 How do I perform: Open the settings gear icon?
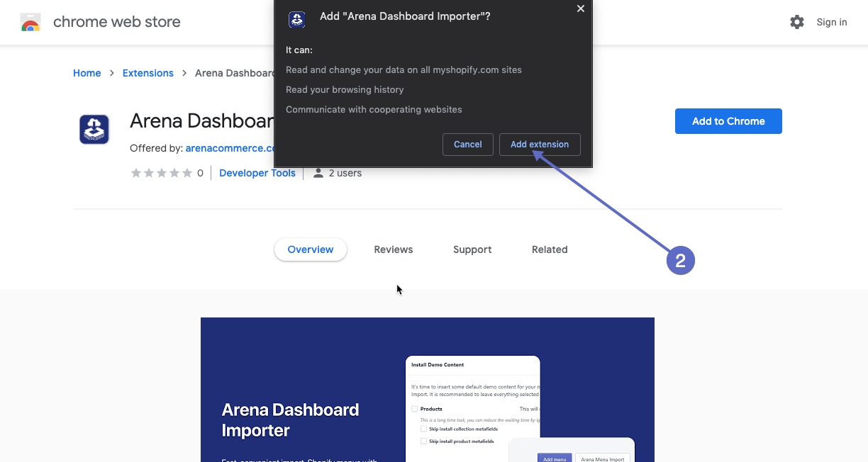797,22
